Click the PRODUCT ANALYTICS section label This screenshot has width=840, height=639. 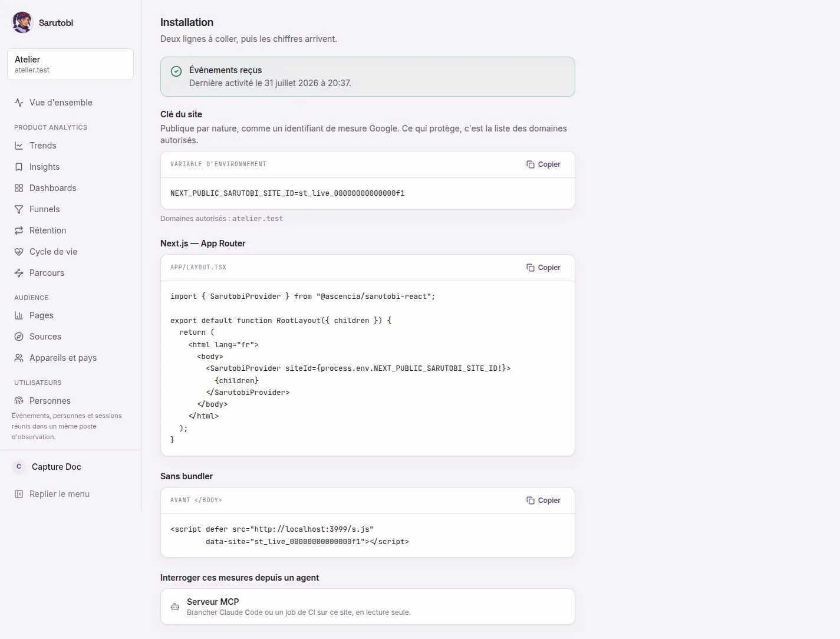coord(51,127)
